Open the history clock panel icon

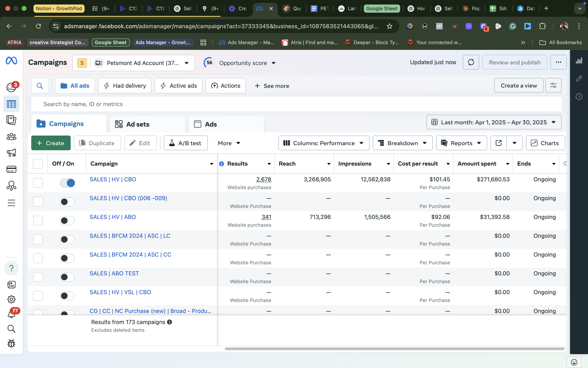pos(579,96)
